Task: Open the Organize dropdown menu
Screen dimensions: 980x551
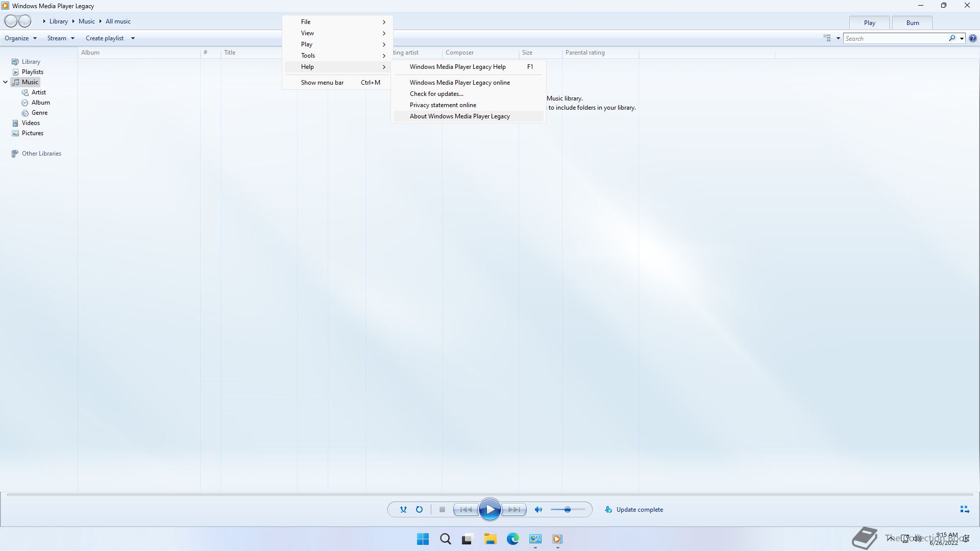Action: (x=21, y=38)
